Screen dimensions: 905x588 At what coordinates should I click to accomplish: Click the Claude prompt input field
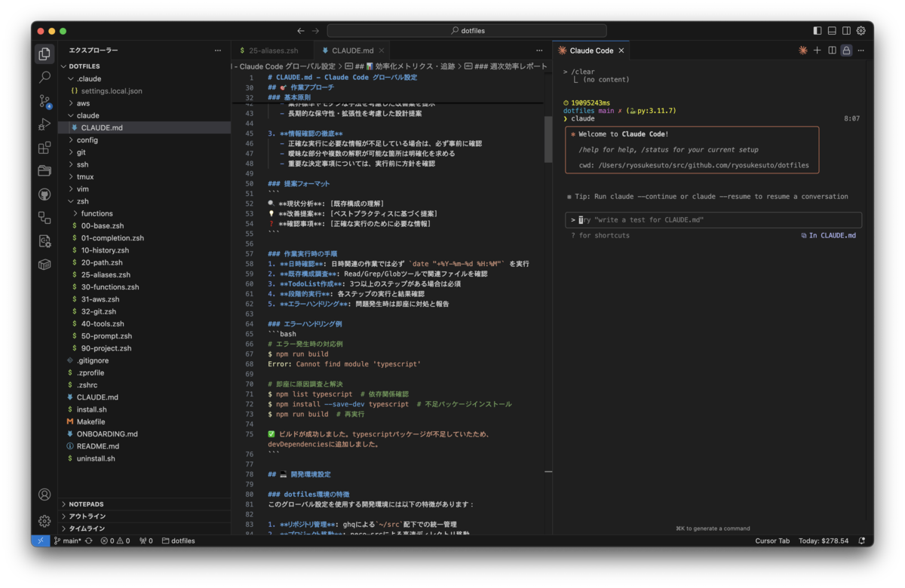point(713,220)
